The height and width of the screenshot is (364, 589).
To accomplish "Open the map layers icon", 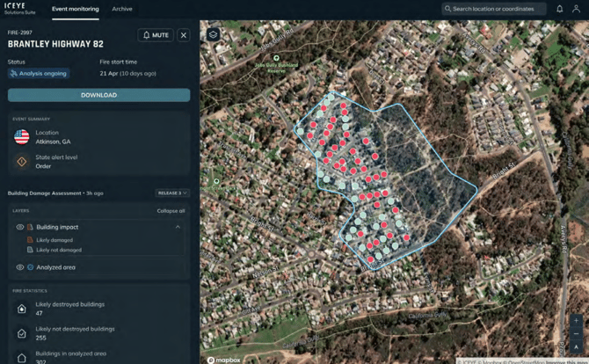I will coord(213,34).
